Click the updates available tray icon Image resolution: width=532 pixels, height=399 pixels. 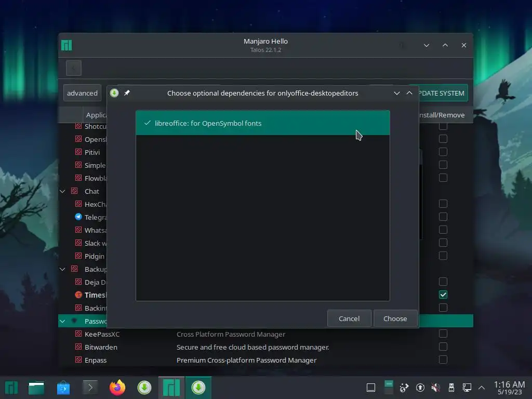coord(420,388)
